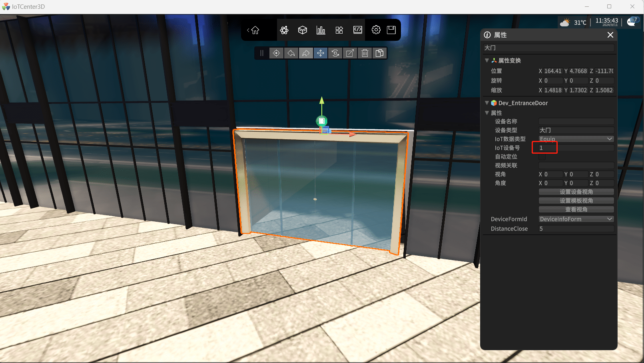Screen dimensions: 644x363
Task: Click the 缩放 Z value field
Action: pyautogui.click(x=604, y=90)
